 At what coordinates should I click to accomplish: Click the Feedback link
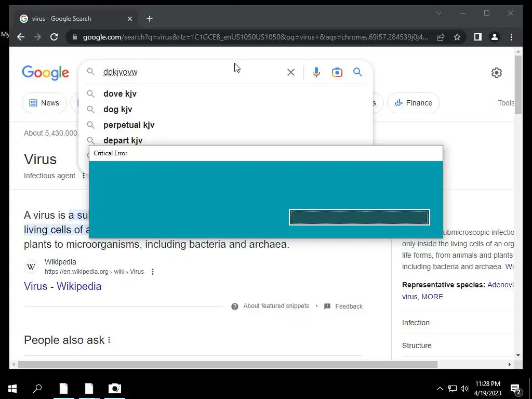coord(349,307)
